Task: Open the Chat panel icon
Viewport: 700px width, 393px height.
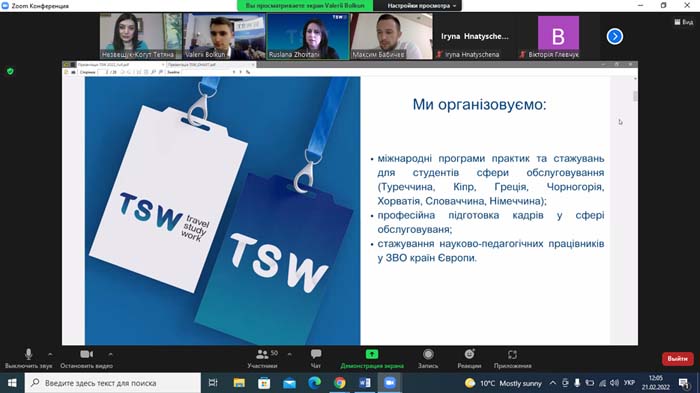Action: [x=316, y=354]
